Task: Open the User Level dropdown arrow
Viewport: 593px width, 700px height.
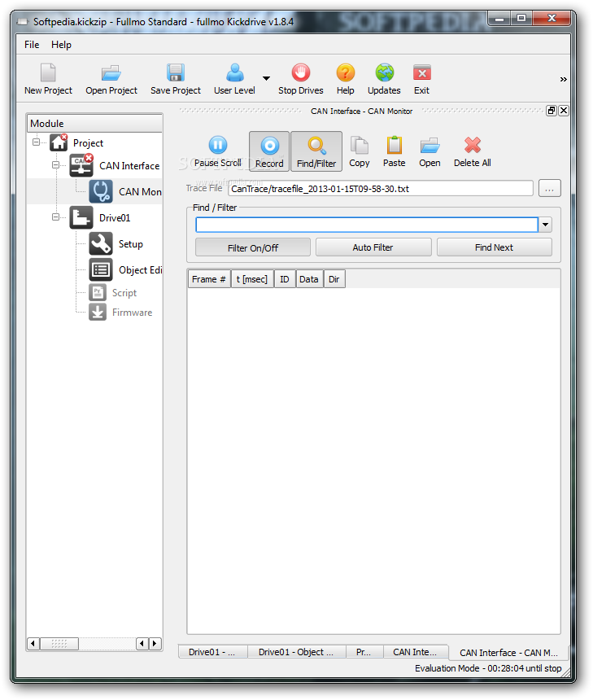Action: pyautogui.click(x=266, y=79)
